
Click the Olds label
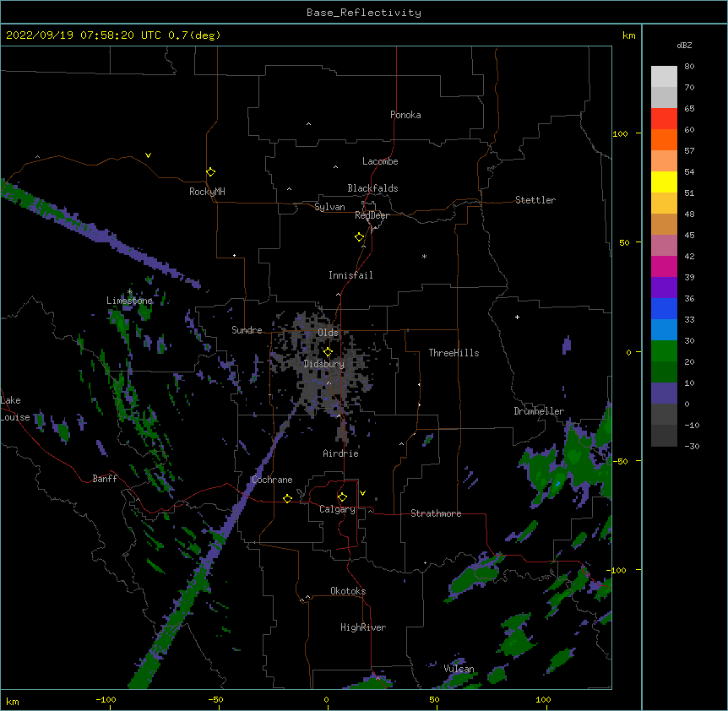click(x=328, y=333)
